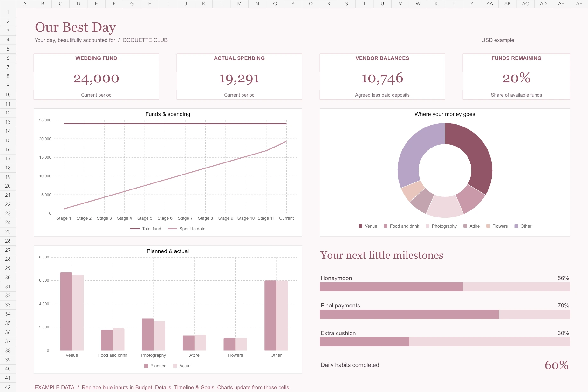Click the Planned legend entry

pyautogui.click(x=155, y=366)
